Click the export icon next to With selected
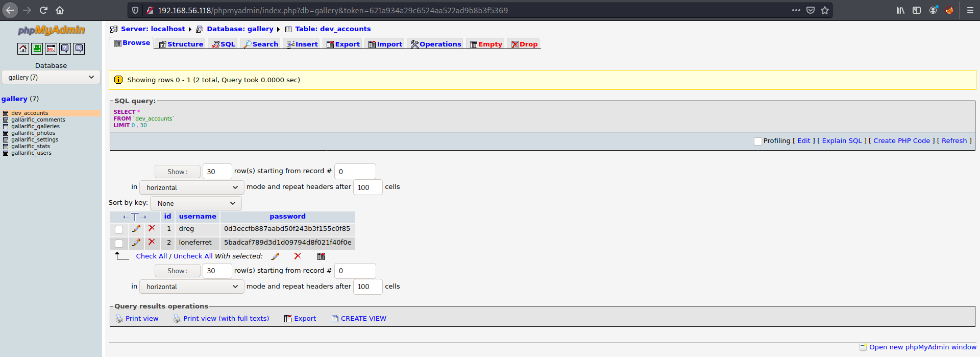Screen dimensions: 980x357 pos(321,256)
